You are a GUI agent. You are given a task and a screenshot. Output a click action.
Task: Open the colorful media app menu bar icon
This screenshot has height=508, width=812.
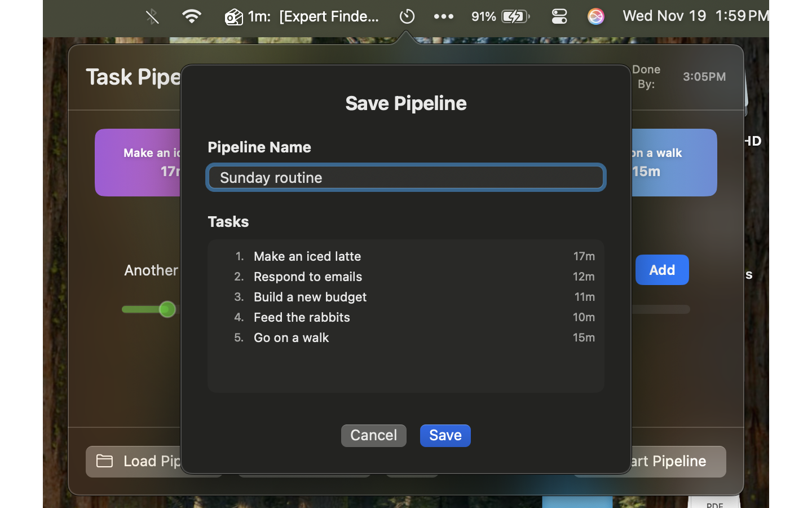(x=595, y=16)
